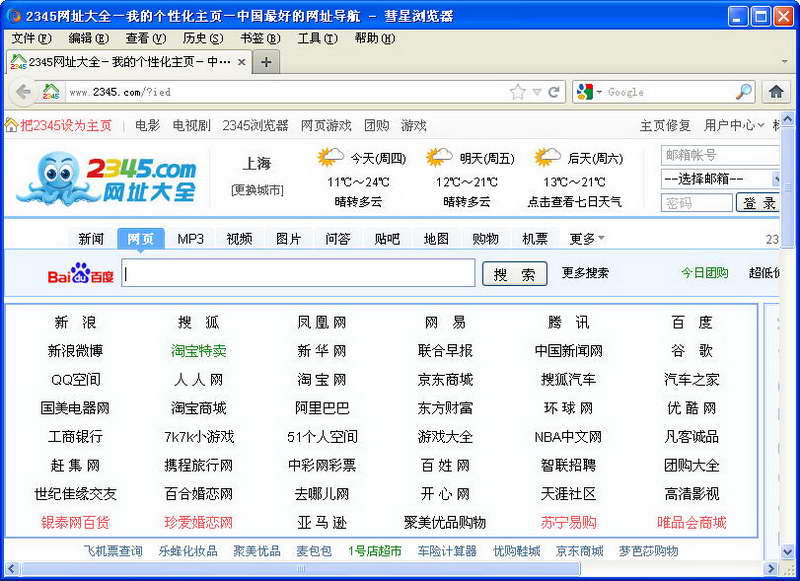This screenshot has width=800, height=581.
Task: Click the vertical scrollbar down arrow
Action: coord(788,552)
